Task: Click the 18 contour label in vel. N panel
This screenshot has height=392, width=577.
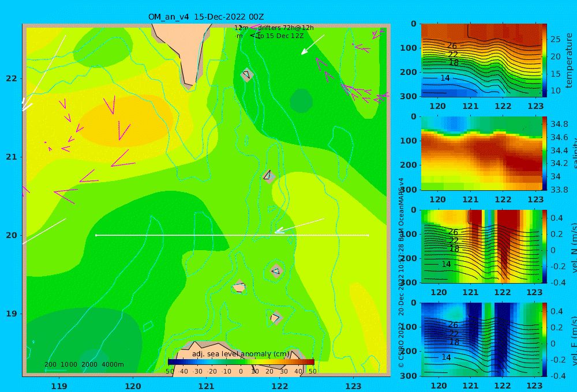Action: point(455,249)
